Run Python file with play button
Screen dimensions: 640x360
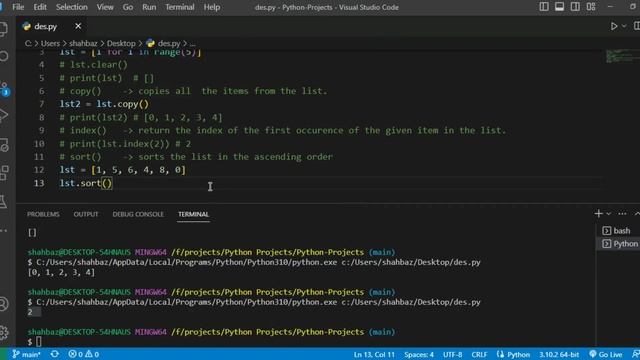[x=614, y=26]
